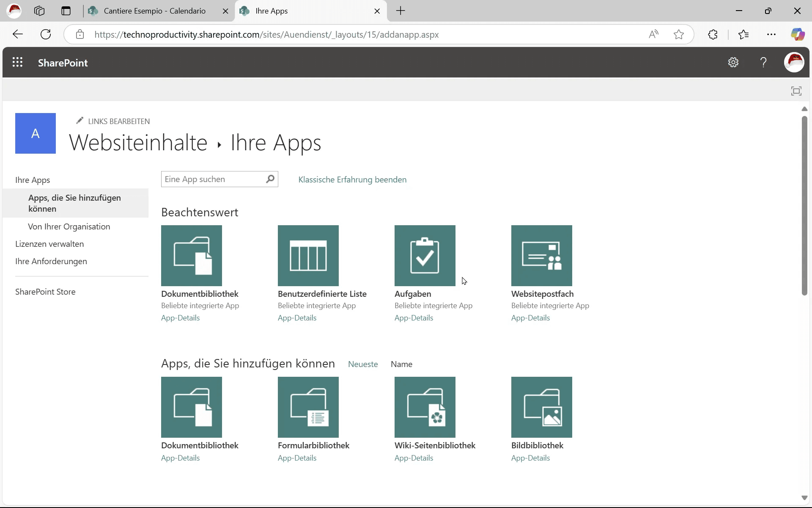Screen dimensions: 812x508
Task: Click the LINKS BEARBEITEN link
Action: (119, 121)
